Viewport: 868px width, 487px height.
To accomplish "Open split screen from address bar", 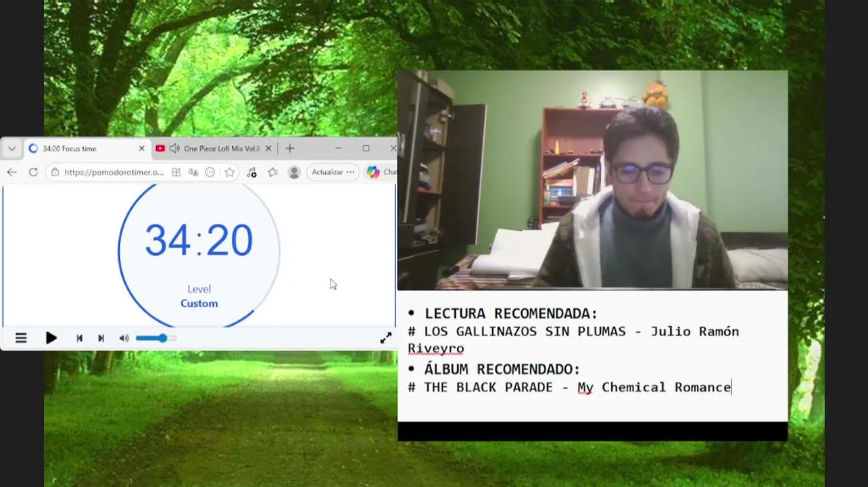I will (176, 172).
